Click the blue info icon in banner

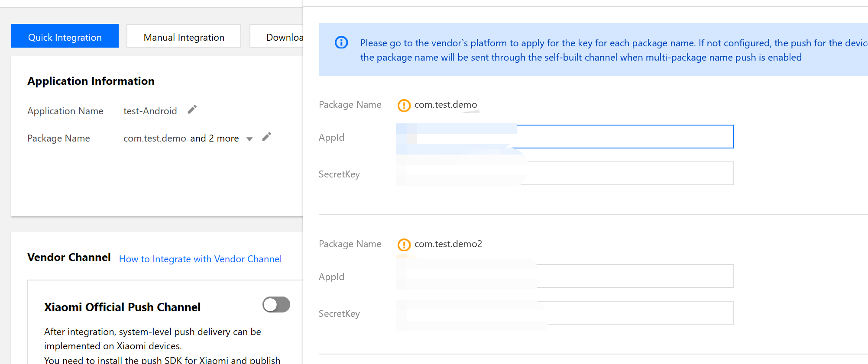[341, 42]
